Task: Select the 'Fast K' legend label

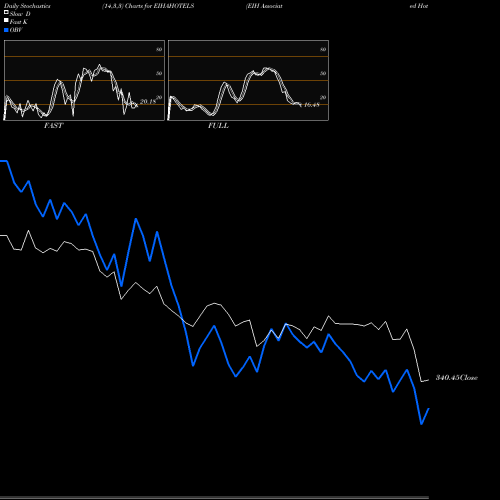Action: (x=19, y=22)
